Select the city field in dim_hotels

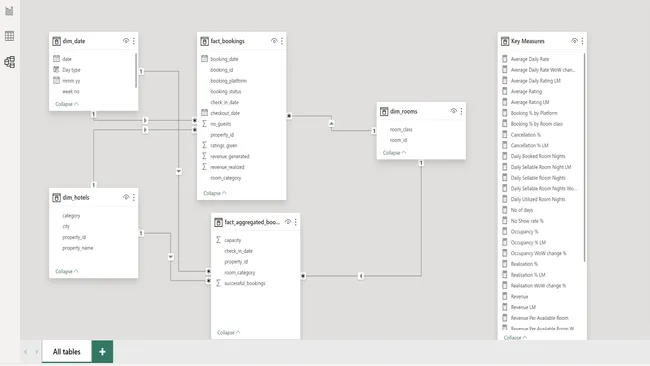66,226
